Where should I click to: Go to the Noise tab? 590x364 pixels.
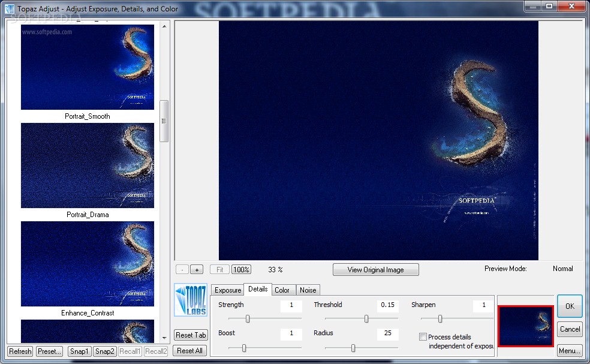(x=308, y=290)
